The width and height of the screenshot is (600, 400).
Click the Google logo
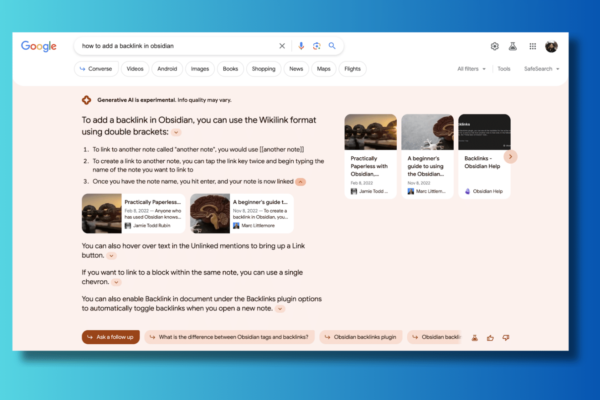point(39,46)
